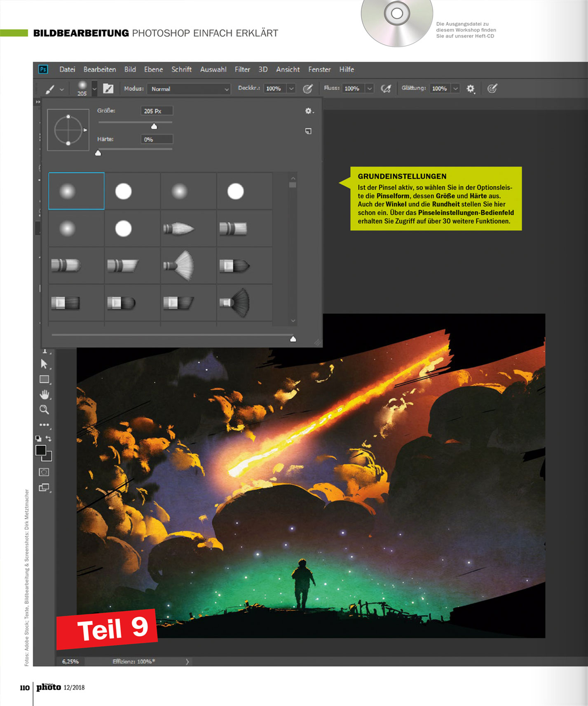
Task: Toggle the Brush Settings panel icon
Action: 108,89
